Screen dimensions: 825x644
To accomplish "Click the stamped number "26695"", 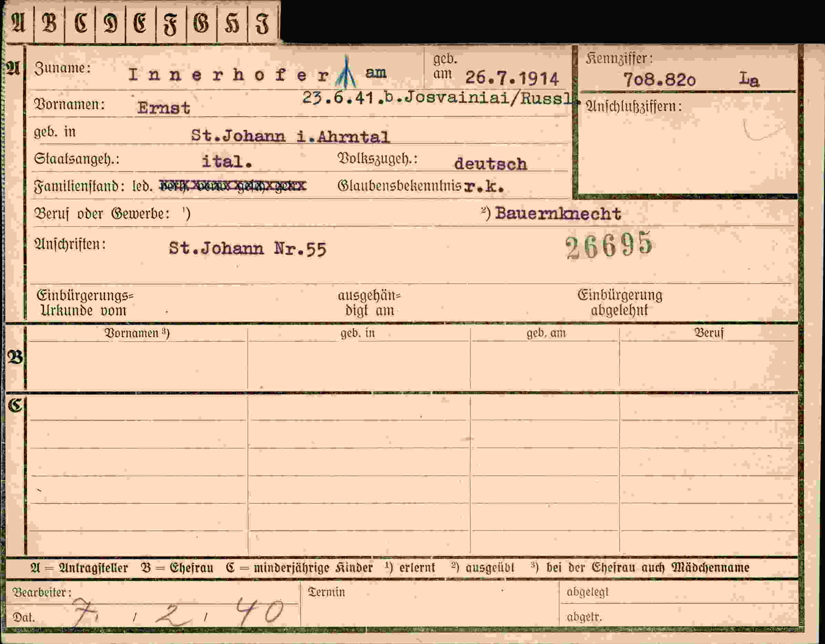I will [x=609, y=244].
